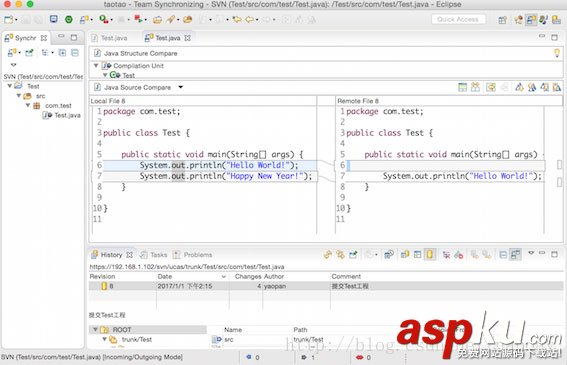The image size is (567, 365).
Task: Collapse Test project in Synchronize tree
Action: [10, 86]
